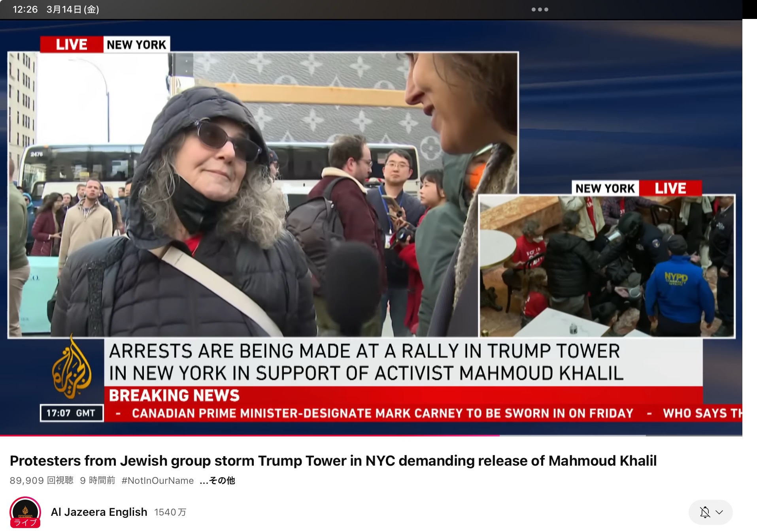Click the red played portion of progress bar
757x532 pixels.
tap(250, 435)
